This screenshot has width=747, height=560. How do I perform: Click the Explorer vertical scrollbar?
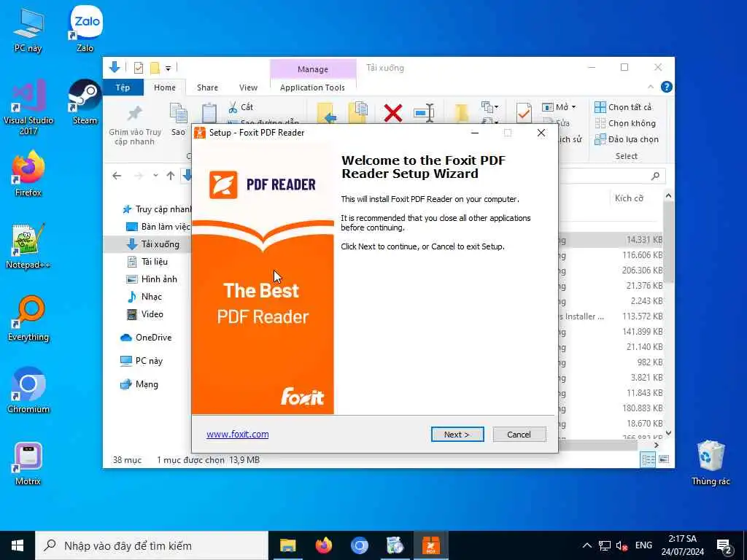(x=668, y=241)
